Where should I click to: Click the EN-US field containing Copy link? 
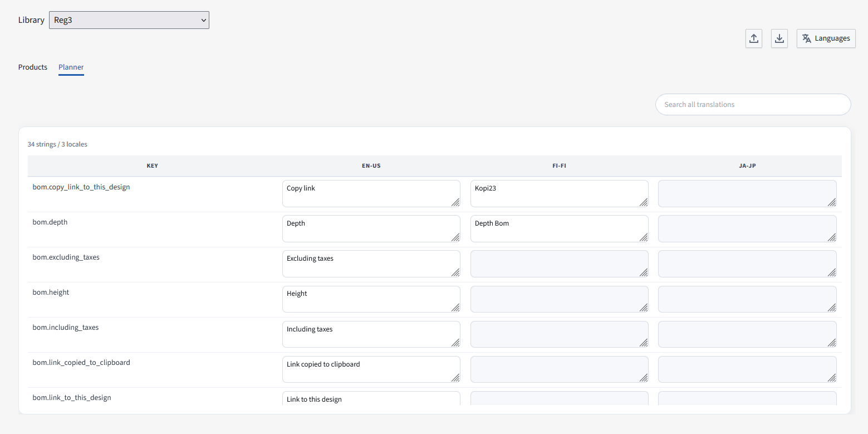371,193
